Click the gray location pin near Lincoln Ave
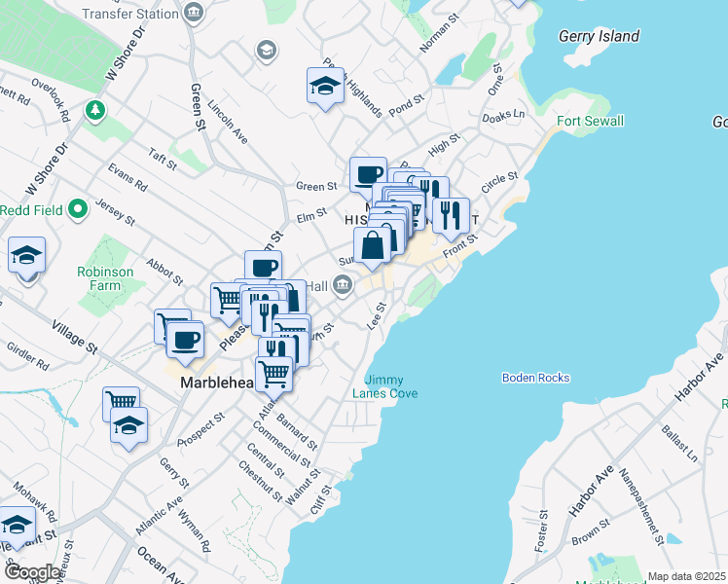The width and height of the screenshot is (728, 584). pyautogui.click(x=265, y=50)
